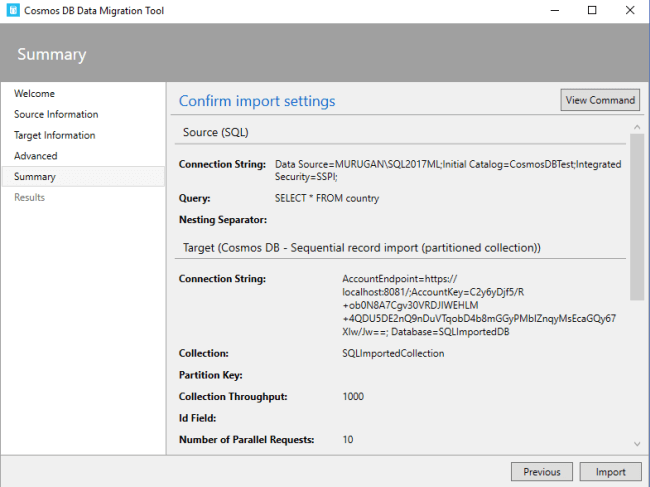Click the Previous button

[542, 472]
